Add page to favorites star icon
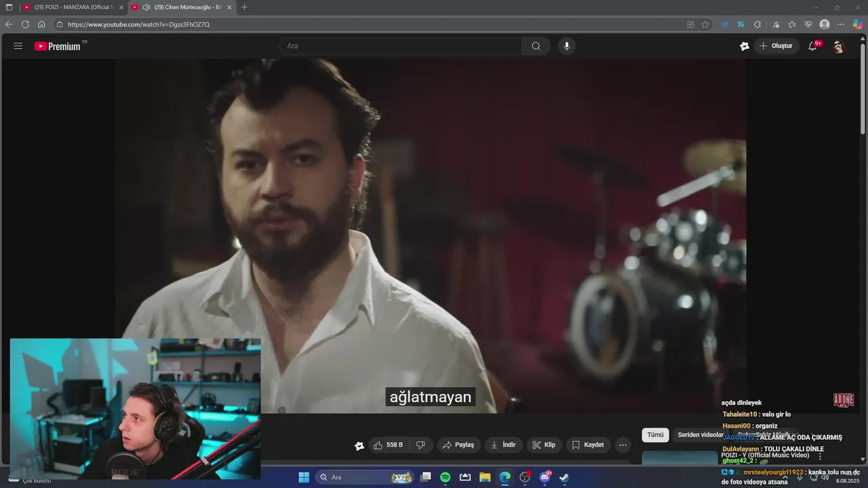This screenshot has width=868, height=488. [x=705, y=24]
